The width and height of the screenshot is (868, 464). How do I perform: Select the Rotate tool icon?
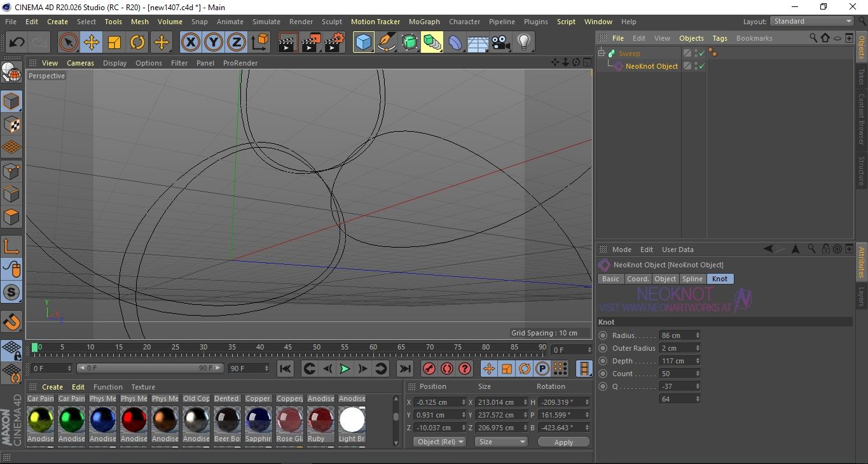137,43
